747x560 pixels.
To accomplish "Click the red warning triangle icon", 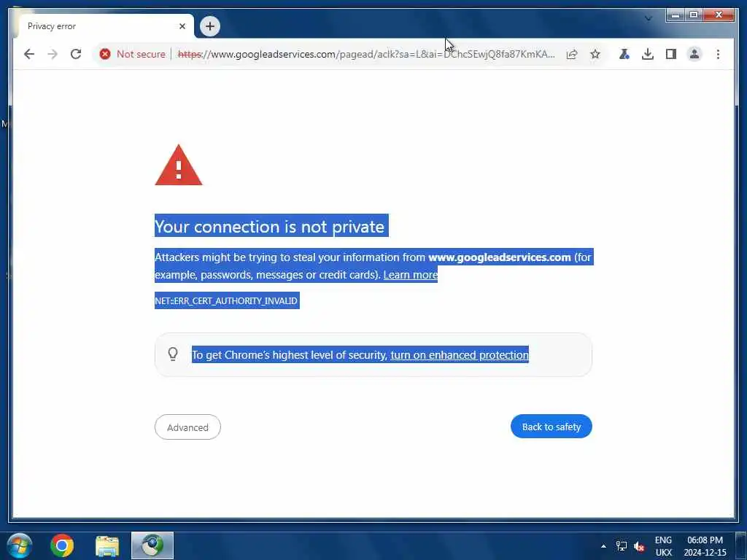I will [x=179, y=166].
